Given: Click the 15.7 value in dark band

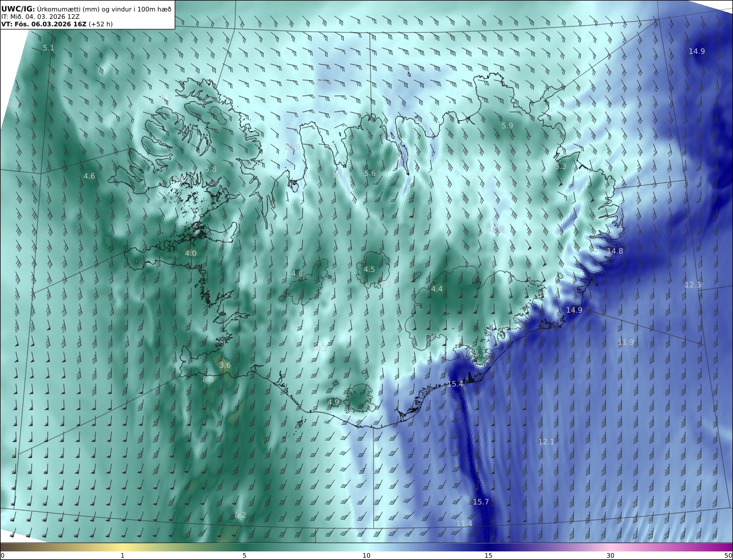Looking at the screenshot, I should point(481,502).
